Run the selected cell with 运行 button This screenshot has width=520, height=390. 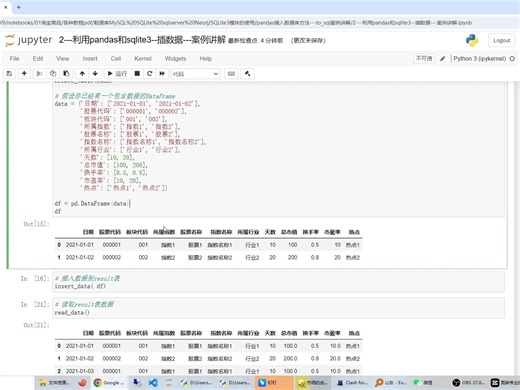point(117,73)
